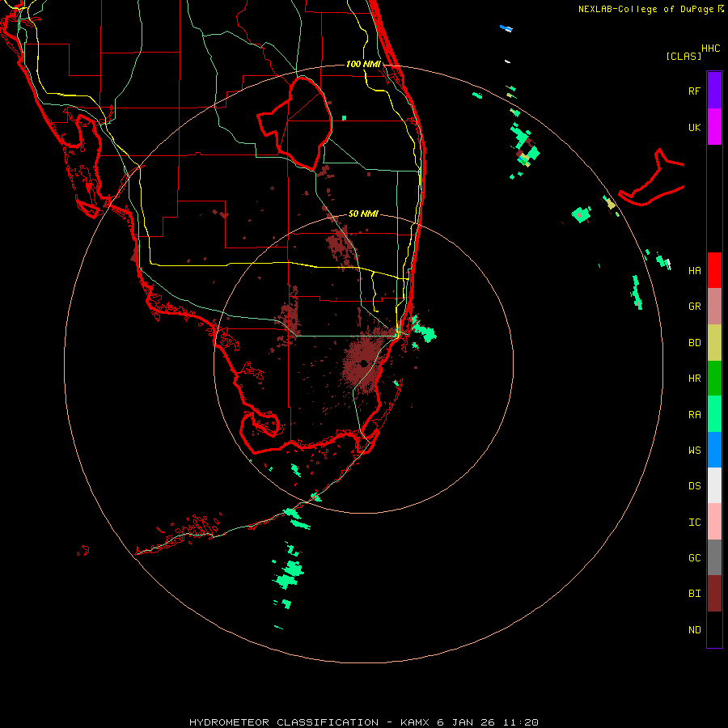Image resolution: width=728 pixels, height=728 pixels.
Task: Click the HYDROMETEOR CLASSIFICATION KAMX caption
Action: (x=363, y=722)
